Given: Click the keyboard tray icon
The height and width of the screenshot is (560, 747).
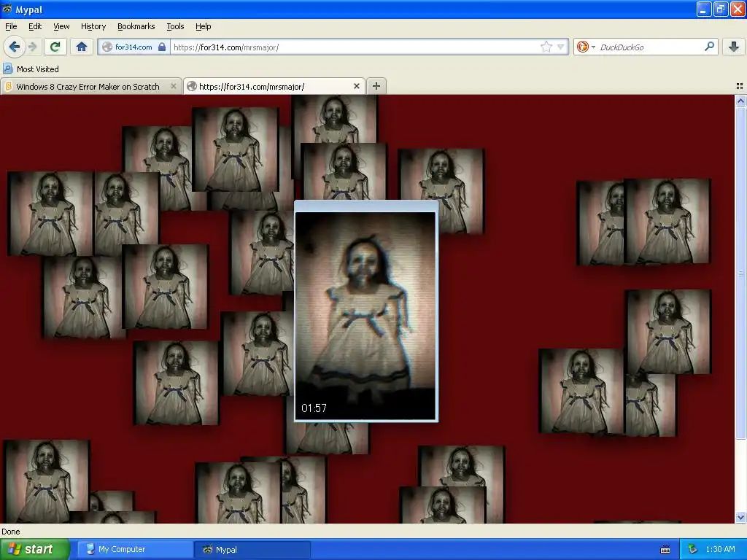Looking at the screenshot, I should (x=665, y=550).
